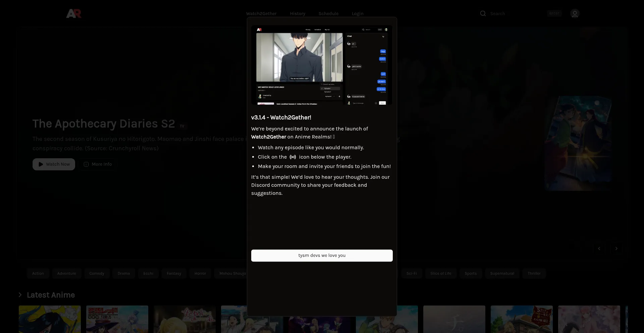This screenshot has width=644, height=333.
Task: Click the Enter key hint button
Action: (554, 13)
